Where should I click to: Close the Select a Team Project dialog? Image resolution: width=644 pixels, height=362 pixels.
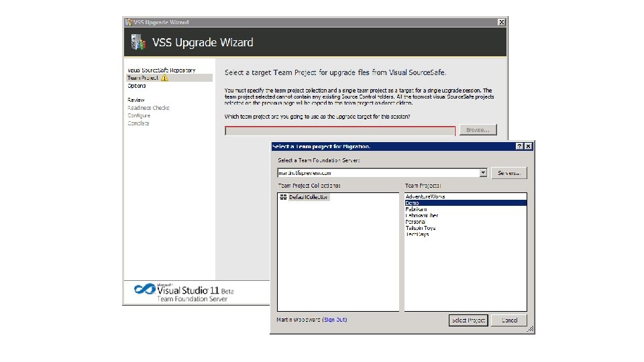click(x=528, y=146)
